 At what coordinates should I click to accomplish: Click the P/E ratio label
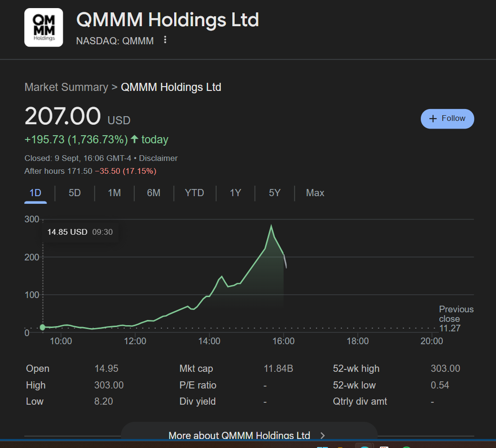tap(198, 385)
